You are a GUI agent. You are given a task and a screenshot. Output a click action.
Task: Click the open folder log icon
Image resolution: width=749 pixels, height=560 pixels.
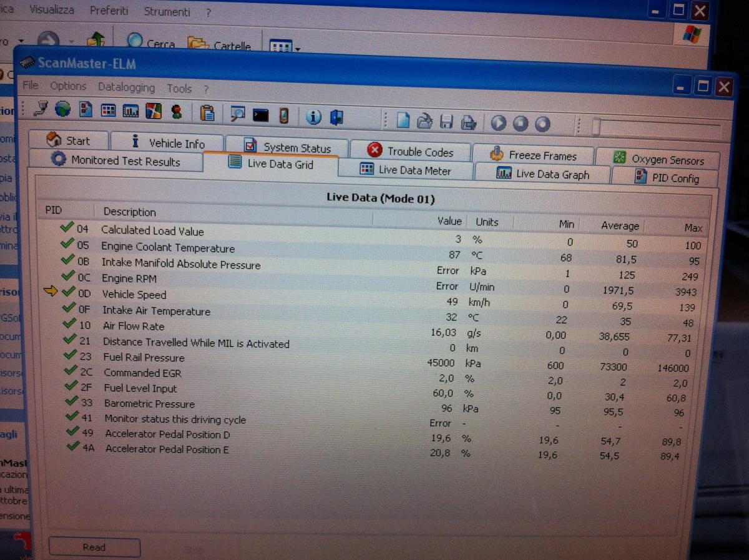pyautogui.click(x=425, y=121)
